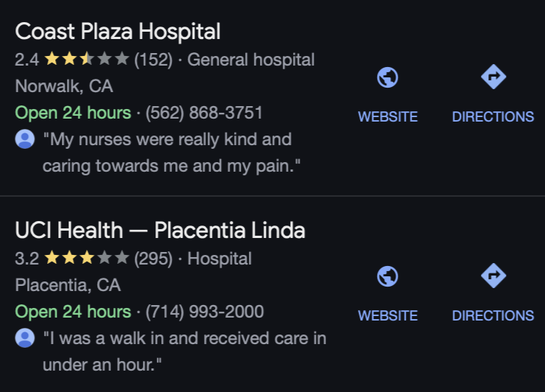Click the directions arrow icon for UCI Health
This screenshot has height=392, width=545.
pos(493,276)
